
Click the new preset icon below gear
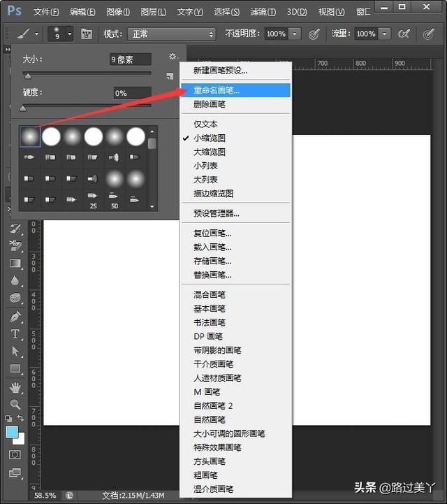click(x=170, y=76)
